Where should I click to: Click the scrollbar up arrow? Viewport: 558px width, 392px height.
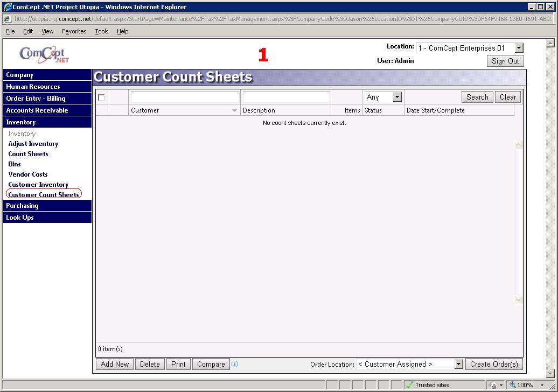[518, 144]
